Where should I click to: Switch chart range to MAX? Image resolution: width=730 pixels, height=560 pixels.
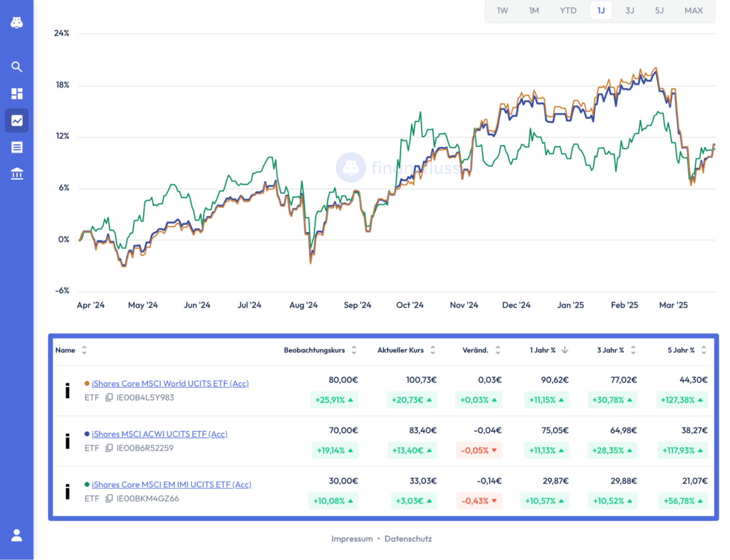pos(694,10)
